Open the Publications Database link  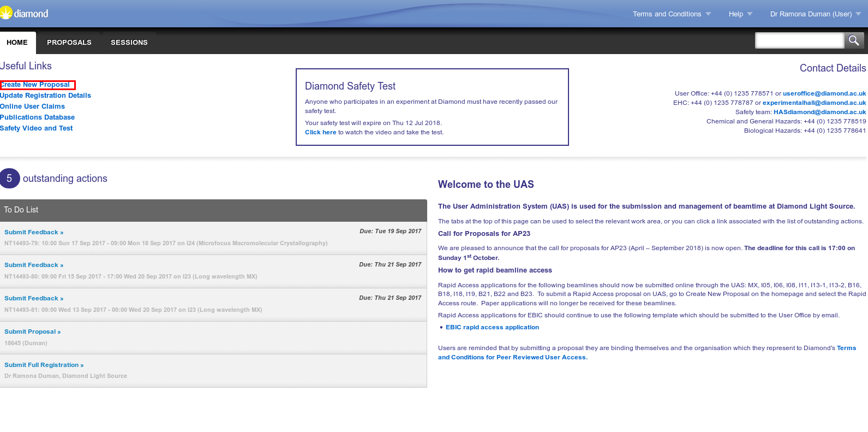37,117
